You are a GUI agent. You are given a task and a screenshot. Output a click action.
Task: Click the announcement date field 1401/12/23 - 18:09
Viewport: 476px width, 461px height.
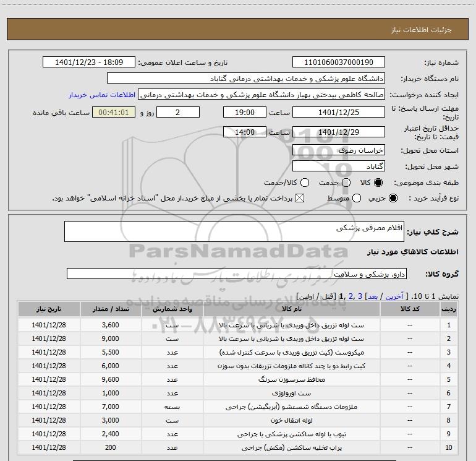coord(89,62)
